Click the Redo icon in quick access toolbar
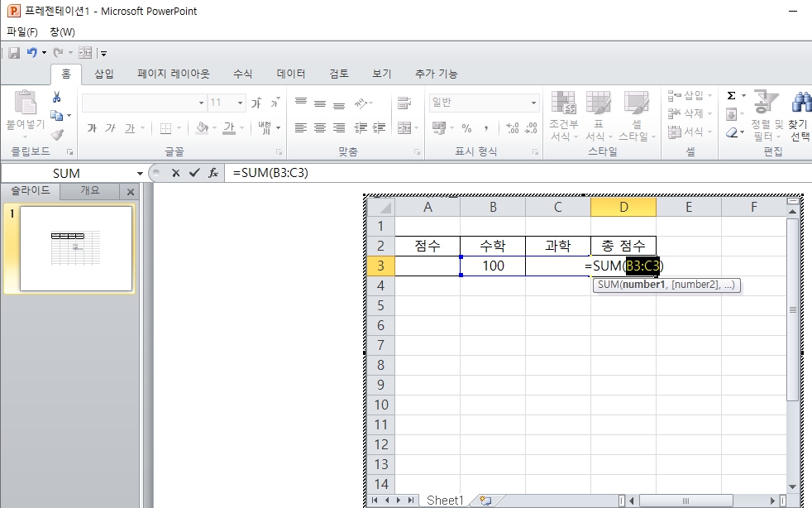812x508 pixels. (59, 52)
